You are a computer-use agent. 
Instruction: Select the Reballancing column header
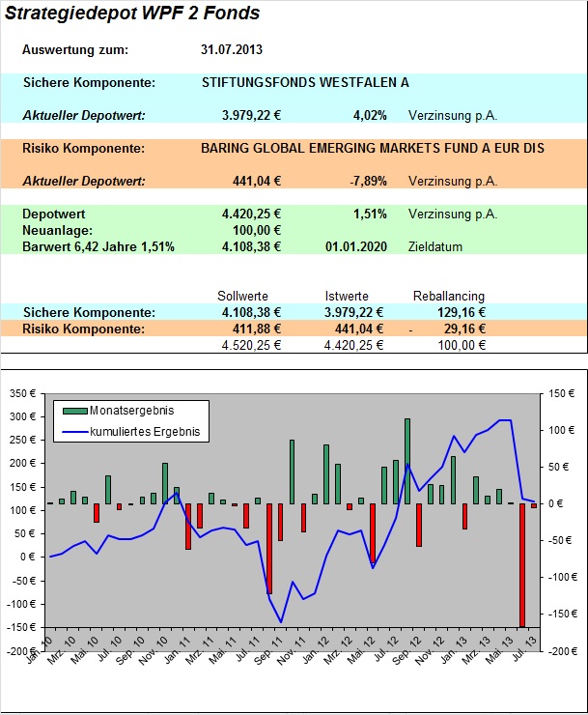coord(449,296)
